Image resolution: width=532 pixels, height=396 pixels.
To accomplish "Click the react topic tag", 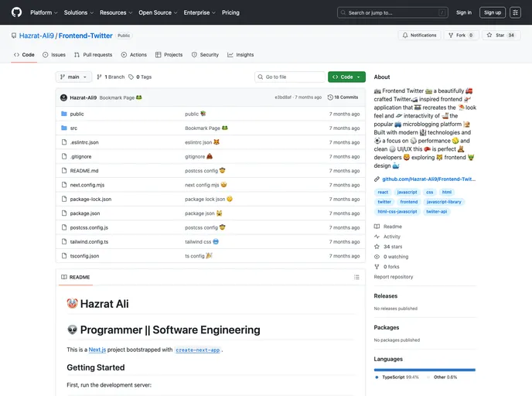I will 383,192.
